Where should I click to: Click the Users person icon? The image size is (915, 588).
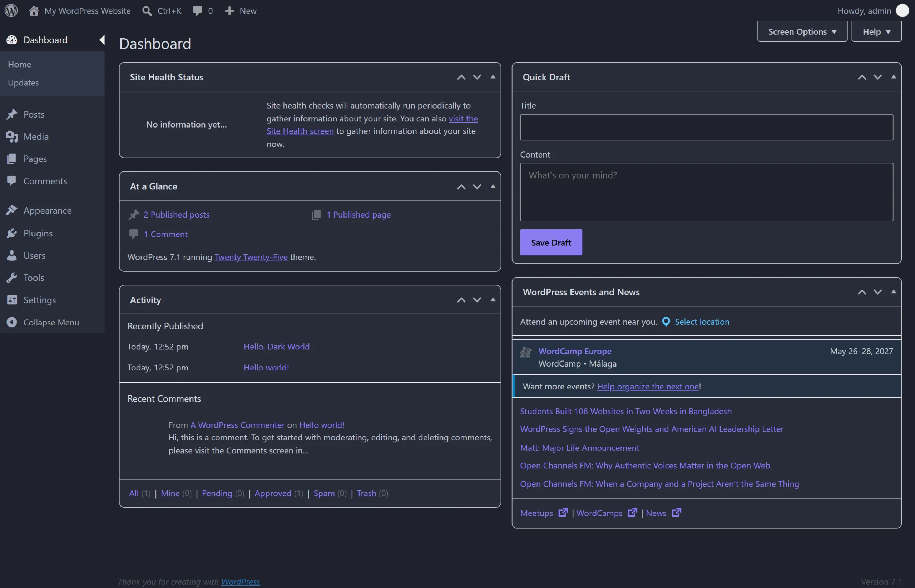tap(12, 255)
